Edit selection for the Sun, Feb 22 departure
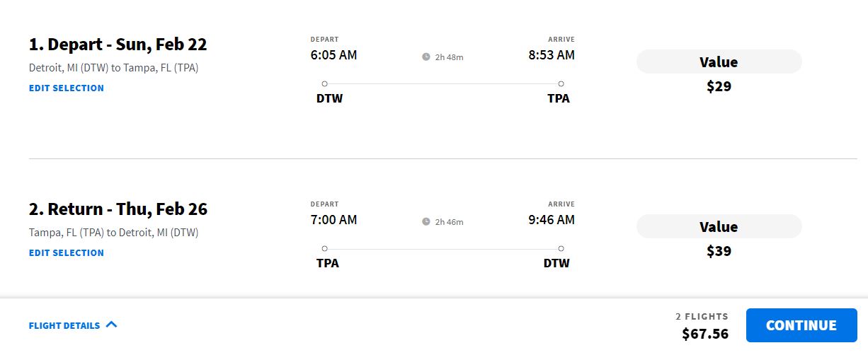Image resolution: width=868 pixels, height=355 pixels. [67, 88]
